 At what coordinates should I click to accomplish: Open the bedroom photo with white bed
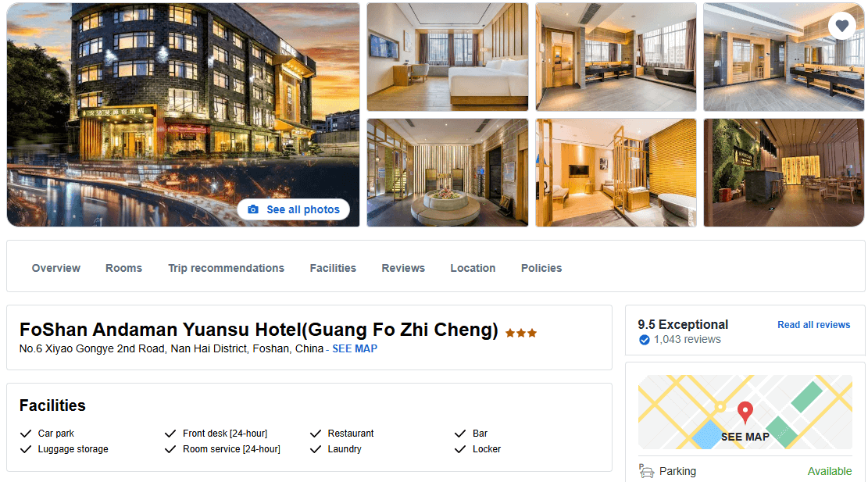tap(448, 57)
